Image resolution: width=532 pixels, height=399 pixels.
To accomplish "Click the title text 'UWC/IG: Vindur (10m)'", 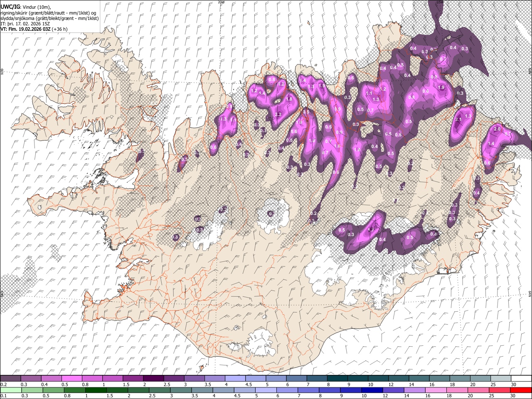I will pos(25,7).
